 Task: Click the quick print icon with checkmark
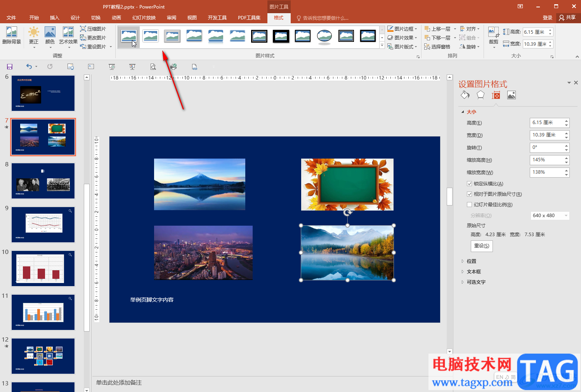173,67
